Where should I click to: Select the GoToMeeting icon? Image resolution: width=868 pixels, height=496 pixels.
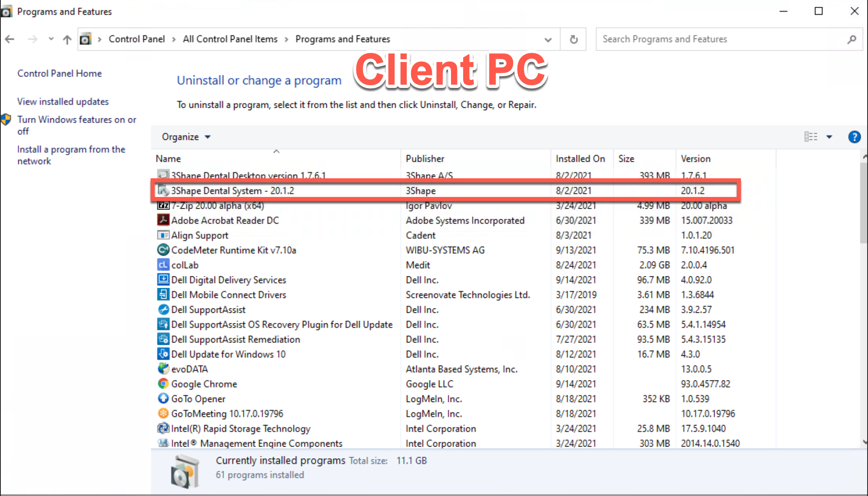[163, 413]
